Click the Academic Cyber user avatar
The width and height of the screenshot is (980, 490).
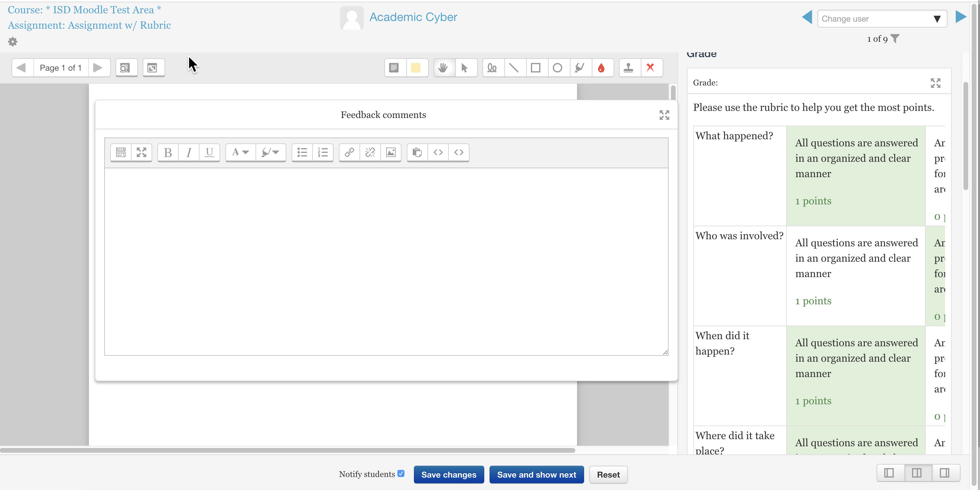(352, 18)
